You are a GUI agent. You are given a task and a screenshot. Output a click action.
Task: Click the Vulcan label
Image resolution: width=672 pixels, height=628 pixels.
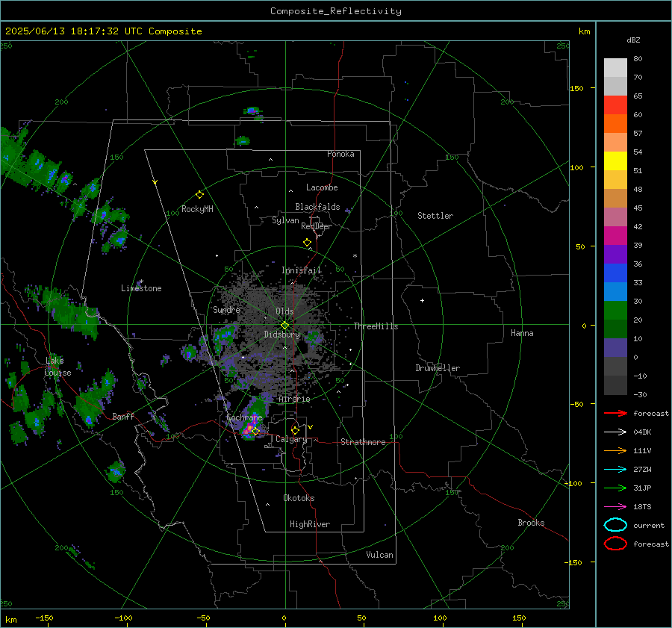tap(379, 555)
